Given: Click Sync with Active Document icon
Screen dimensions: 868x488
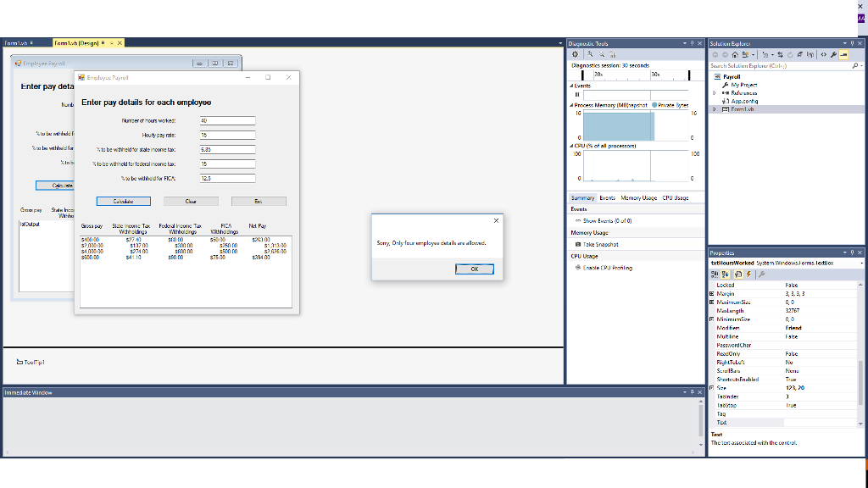Looking at the screenshot, I should pyautogui.click(x=781, y=54).
